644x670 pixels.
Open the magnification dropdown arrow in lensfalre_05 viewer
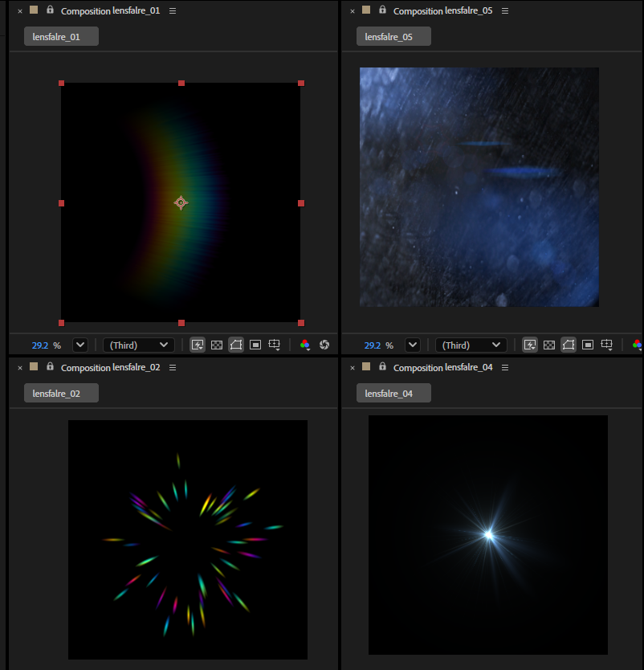pos(413,345)
